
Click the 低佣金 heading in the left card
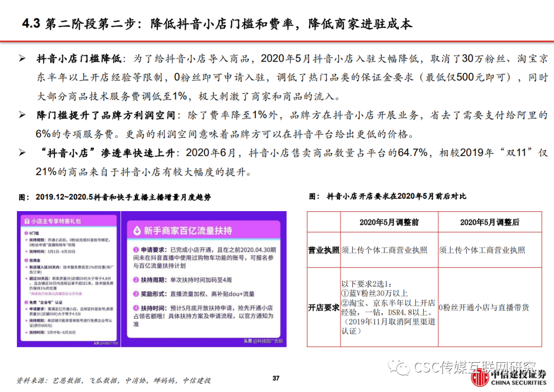click(32, 260)
